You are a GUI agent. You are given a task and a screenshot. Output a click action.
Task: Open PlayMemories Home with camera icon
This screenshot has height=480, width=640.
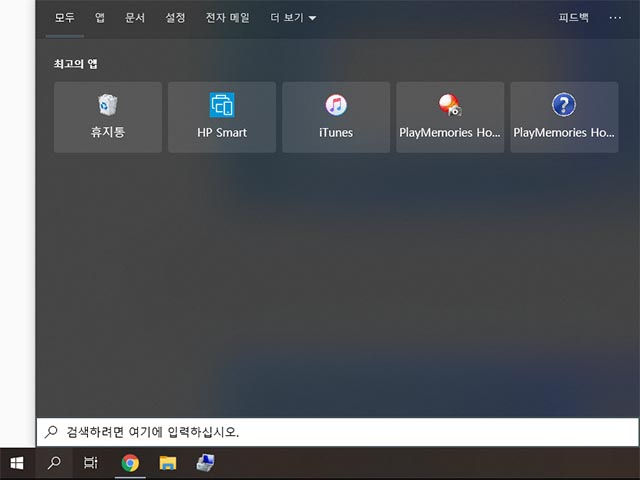click(x=450, y=117)
